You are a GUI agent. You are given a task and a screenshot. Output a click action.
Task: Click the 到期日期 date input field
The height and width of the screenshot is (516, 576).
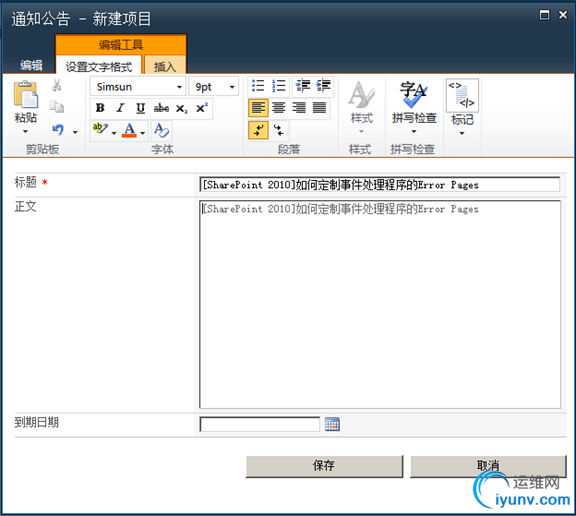click(x=260, y=424)
